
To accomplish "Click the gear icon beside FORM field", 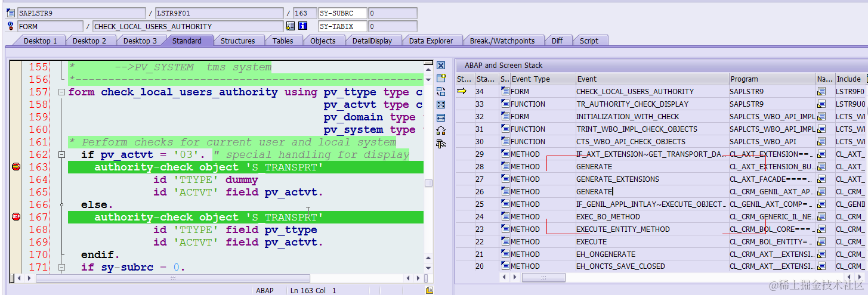I will 11,26.
